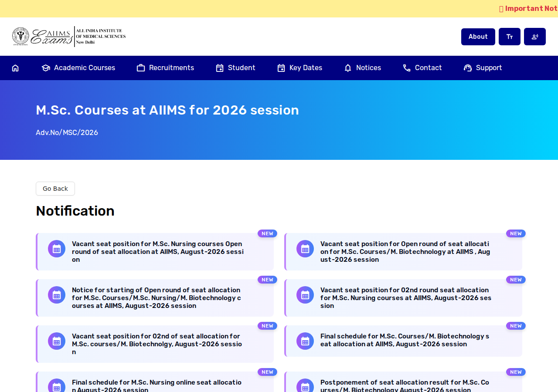Click calendar icon for Final schedule M.Sc. Nursing
Image resolution: width=558 pixels, height=392 pixels.
click(x=57, y=385)
